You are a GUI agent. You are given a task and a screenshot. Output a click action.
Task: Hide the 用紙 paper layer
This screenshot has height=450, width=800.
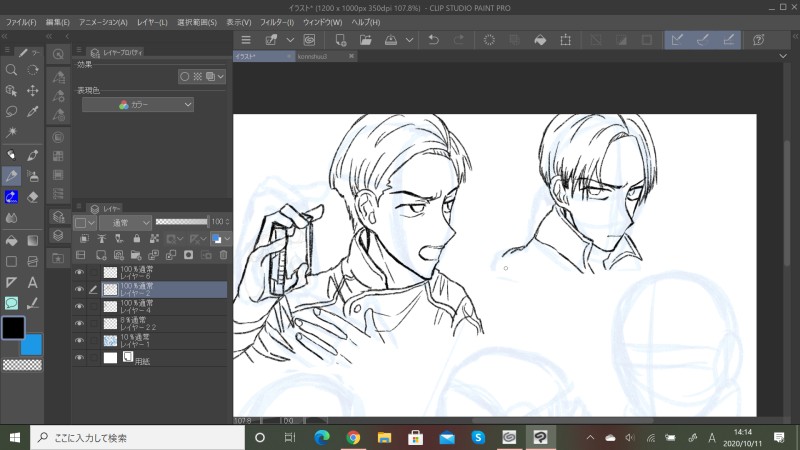pyautogui.click(x=80, y=357)
